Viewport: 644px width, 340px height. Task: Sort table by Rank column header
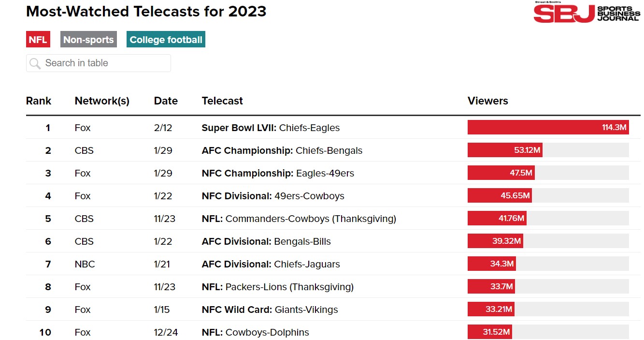pos(39,101)
